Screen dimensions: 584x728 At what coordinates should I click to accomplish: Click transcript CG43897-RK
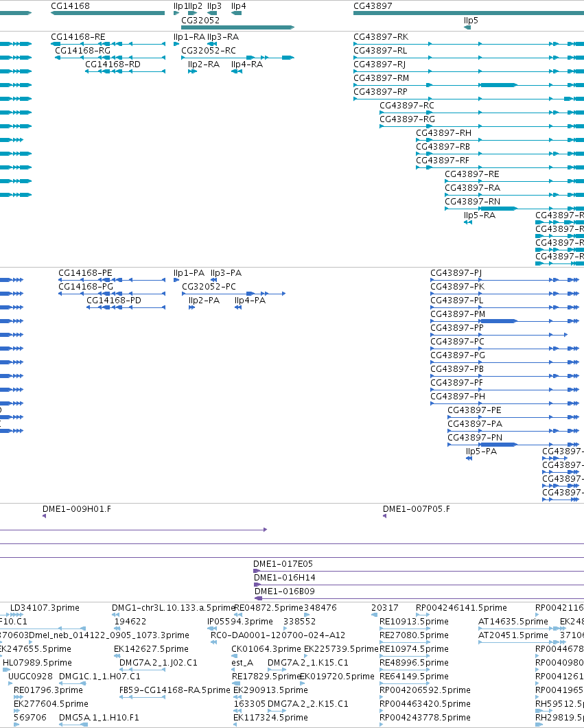[381, 37]
